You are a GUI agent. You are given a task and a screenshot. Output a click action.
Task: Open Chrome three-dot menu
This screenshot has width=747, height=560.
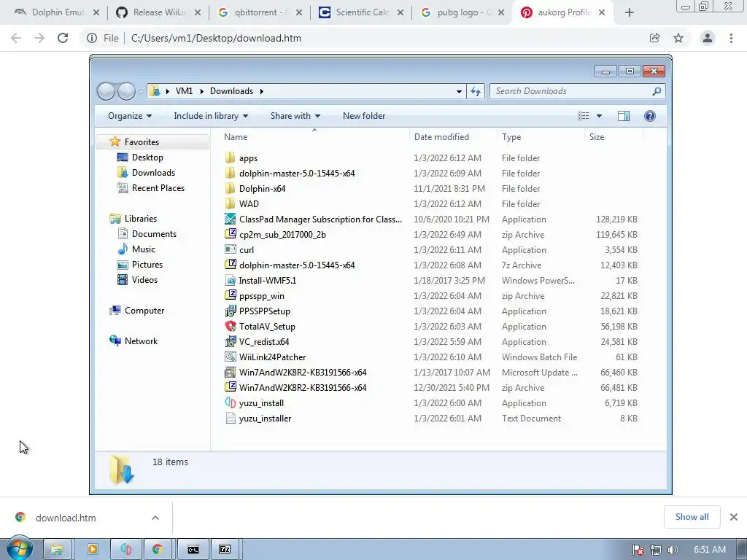coord(731,38)
